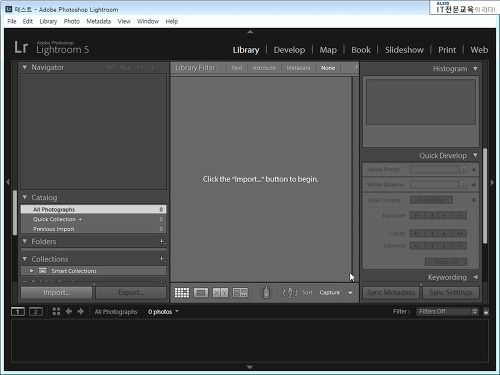
Task: Switch to Grid view in toolbar
Action: [x=182, y=293]
